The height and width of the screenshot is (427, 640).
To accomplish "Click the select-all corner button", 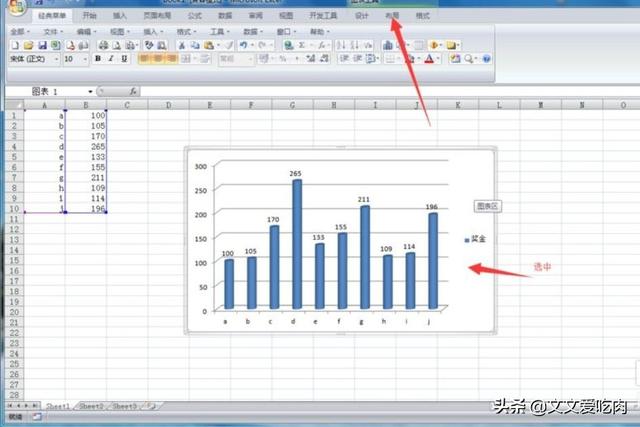I will click(x=14, y=105).
